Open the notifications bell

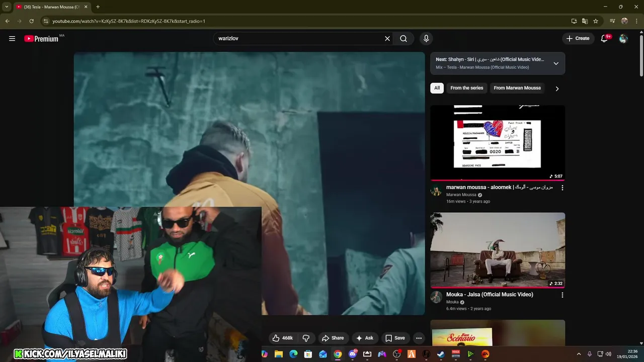point(605,38)
